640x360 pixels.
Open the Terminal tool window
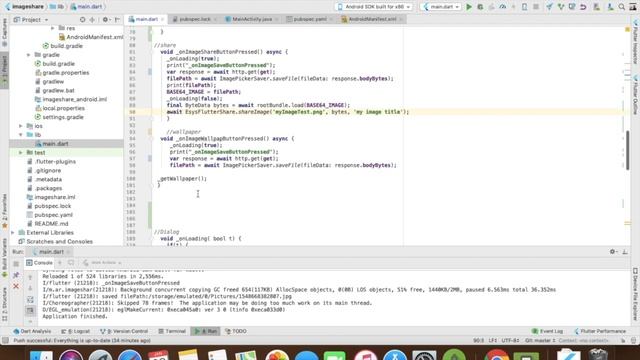(172, 331)
